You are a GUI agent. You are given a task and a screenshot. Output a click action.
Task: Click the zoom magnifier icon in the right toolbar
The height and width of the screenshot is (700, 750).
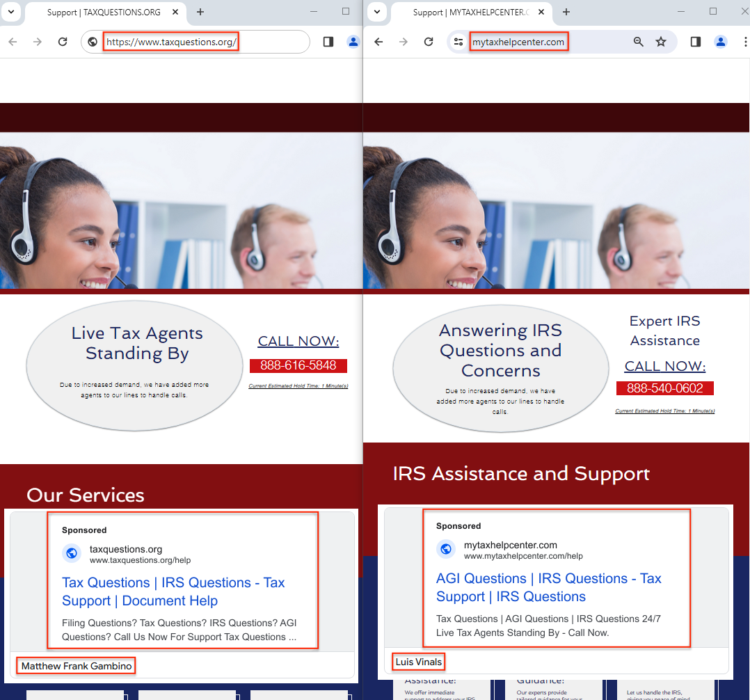tap(638, 42)
